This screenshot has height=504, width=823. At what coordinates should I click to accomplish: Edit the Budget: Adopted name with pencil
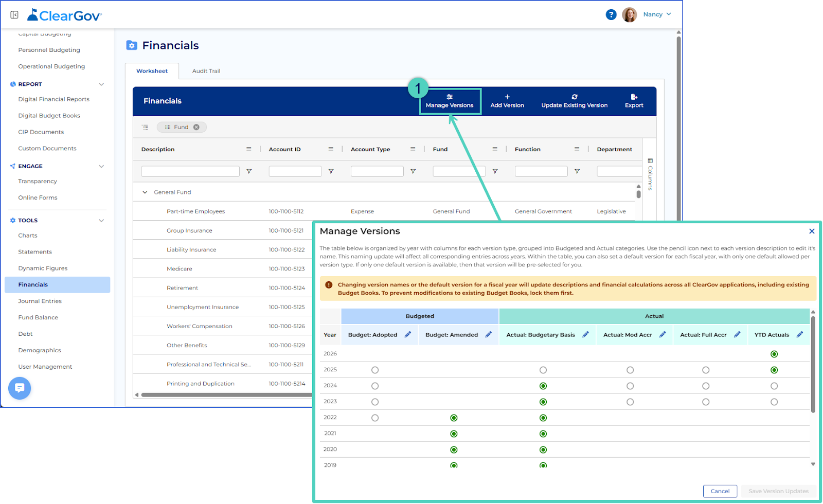(408, 335)
